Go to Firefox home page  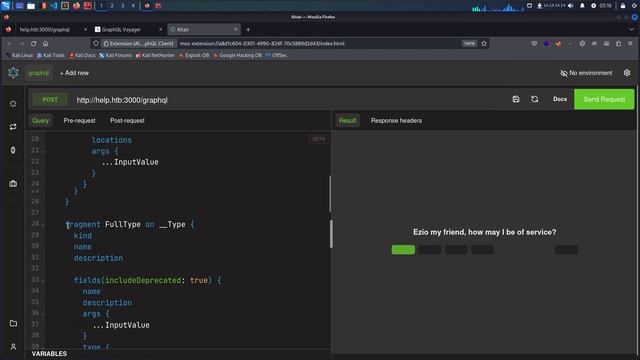click(x=46, y=43)
